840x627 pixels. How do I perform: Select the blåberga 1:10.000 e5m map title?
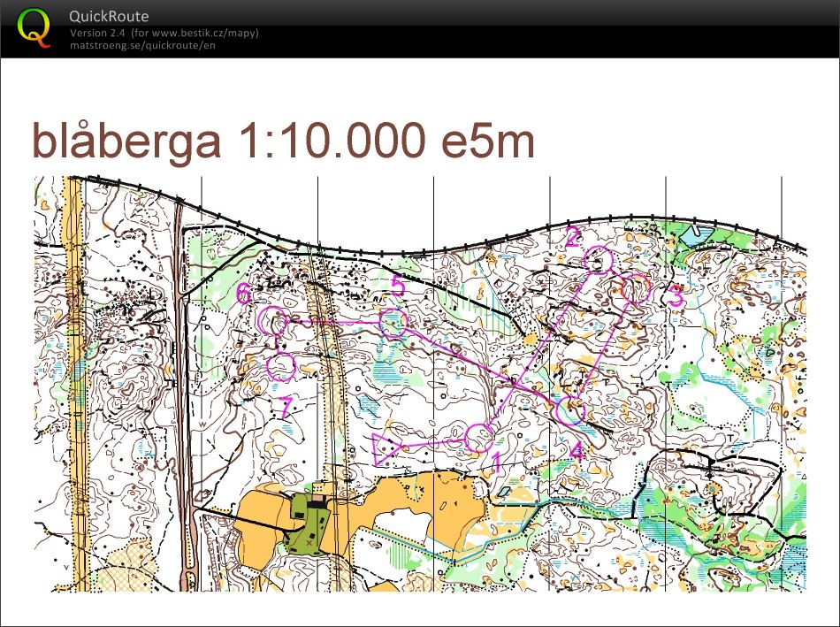[283, 141]
